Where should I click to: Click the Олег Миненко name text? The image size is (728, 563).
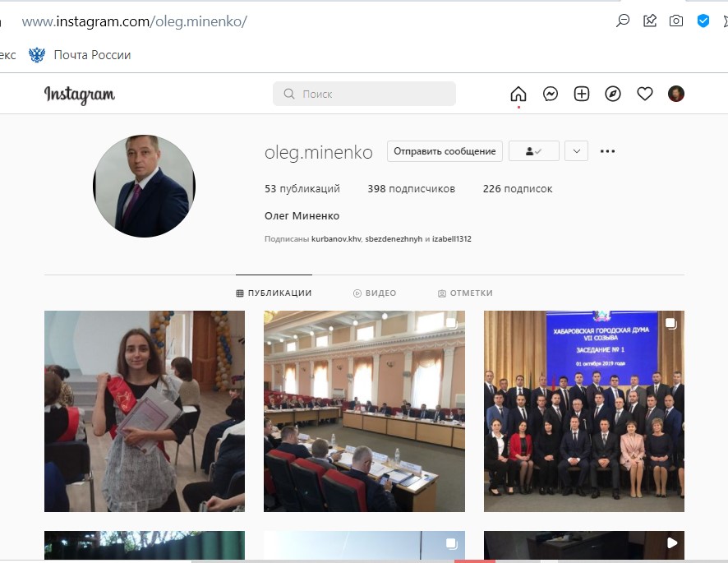(x=302, y=216)
